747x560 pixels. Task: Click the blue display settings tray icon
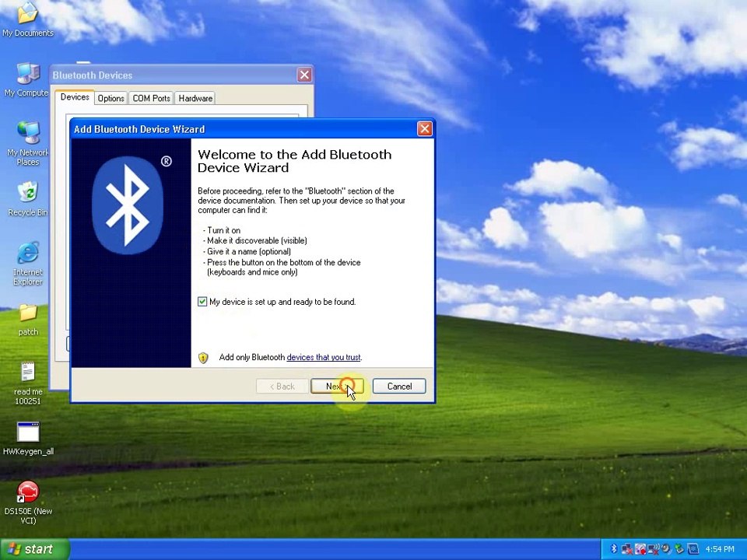693,549
